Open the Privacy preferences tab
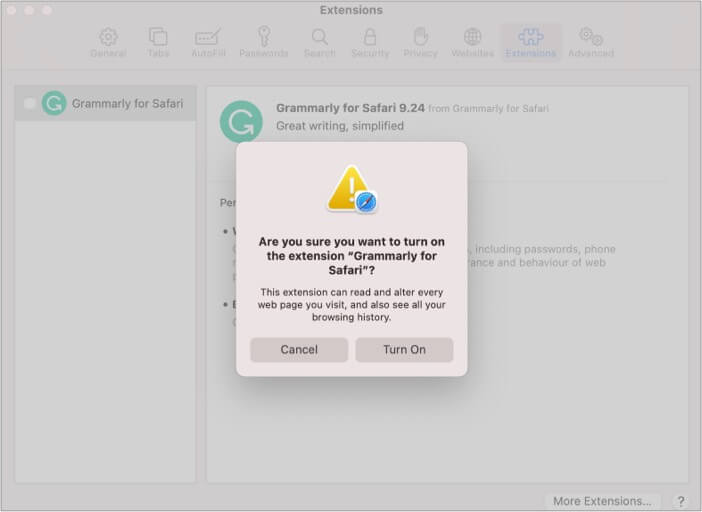Image resolution: width=702 pixels, height=512 pixels. click(x=420, y=43)
